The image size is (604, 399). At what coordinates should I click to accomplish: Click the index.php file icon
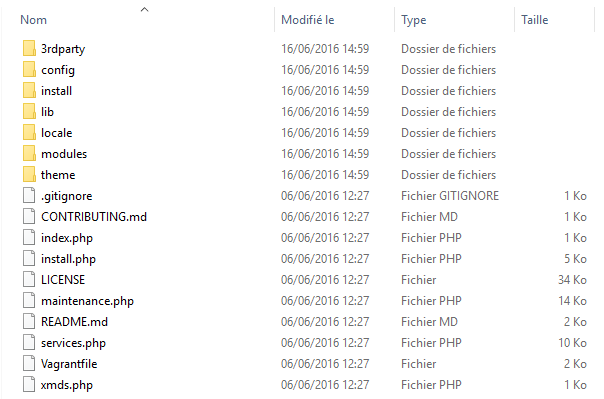tap(29, 238)
